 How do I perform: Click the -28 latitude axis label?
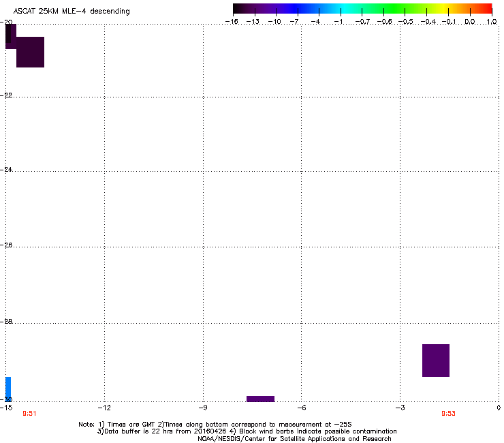click(6, 322)
